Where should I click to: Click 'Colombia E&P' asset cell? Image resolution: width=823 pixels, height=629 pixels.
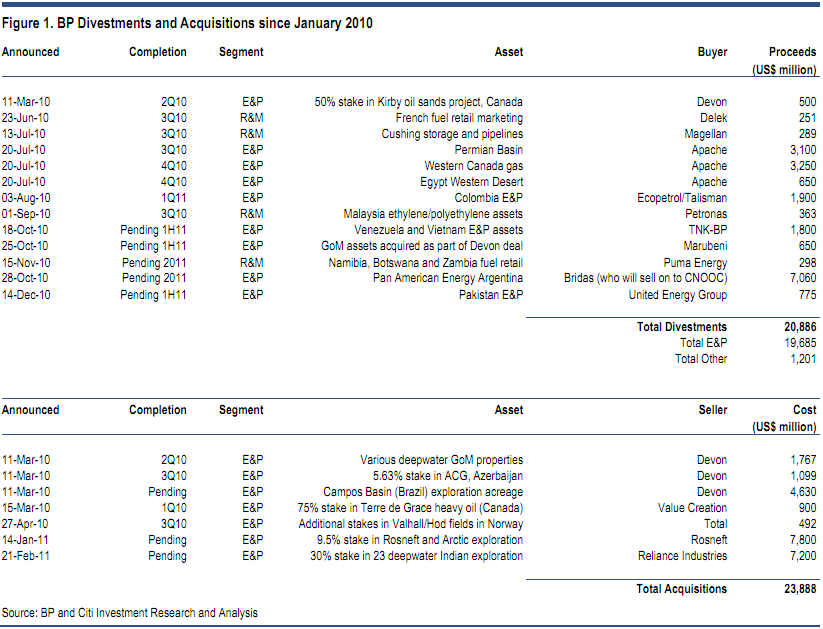[x=489, y=198]
